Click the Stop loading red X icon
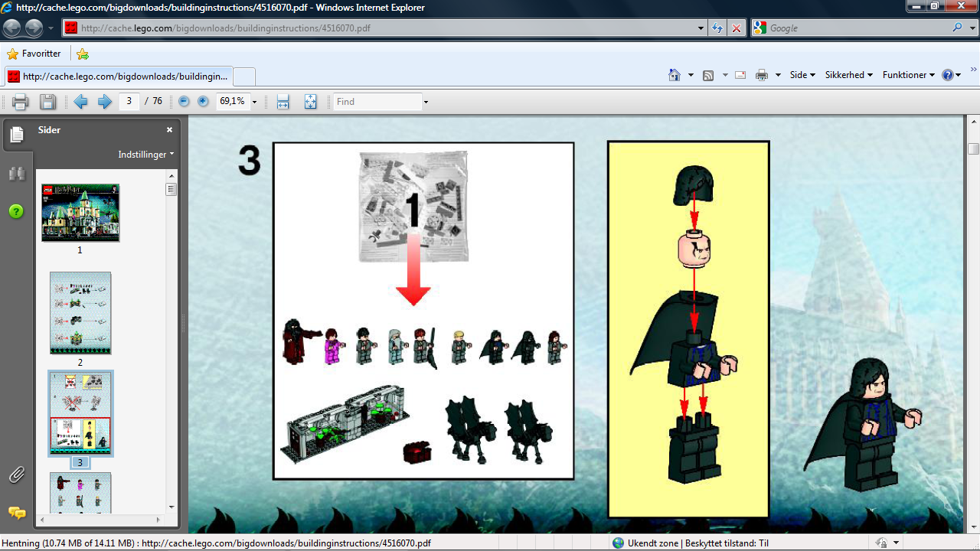Viewport: 980px width, 551px height. click(736, 28)
